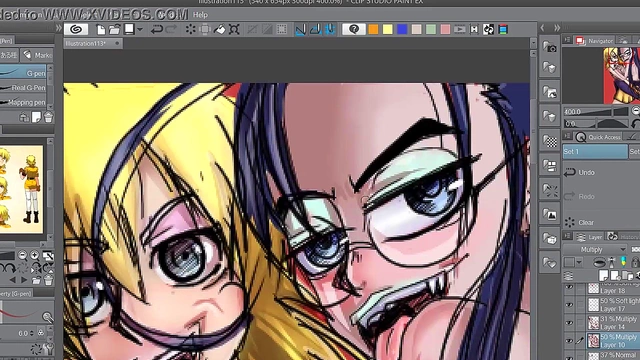Hide Layer 17 with eye icon
This screenshot has width=640, height=360.
(x=569, y=305)
